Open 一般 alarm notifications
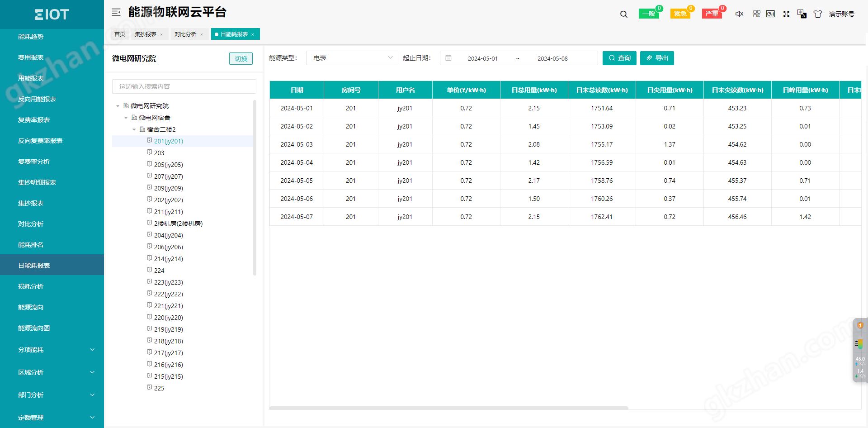Screen dimensions: 868x428 [x=649, y=14]
